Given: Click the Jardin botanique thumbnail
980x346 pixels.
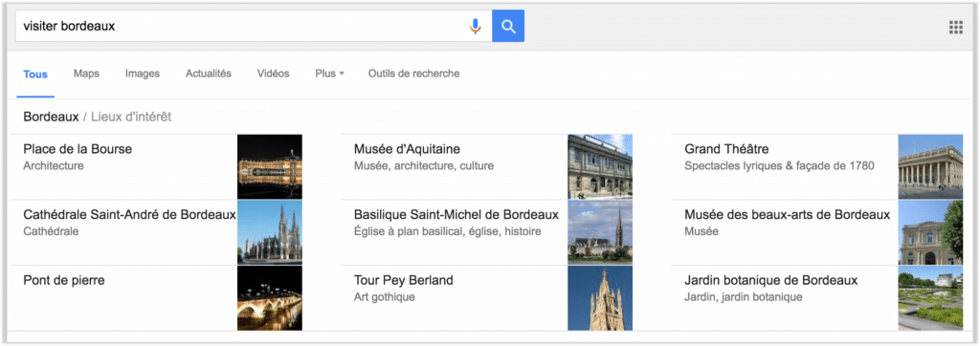Looking at the screenshot, I should tap(930, 298).
